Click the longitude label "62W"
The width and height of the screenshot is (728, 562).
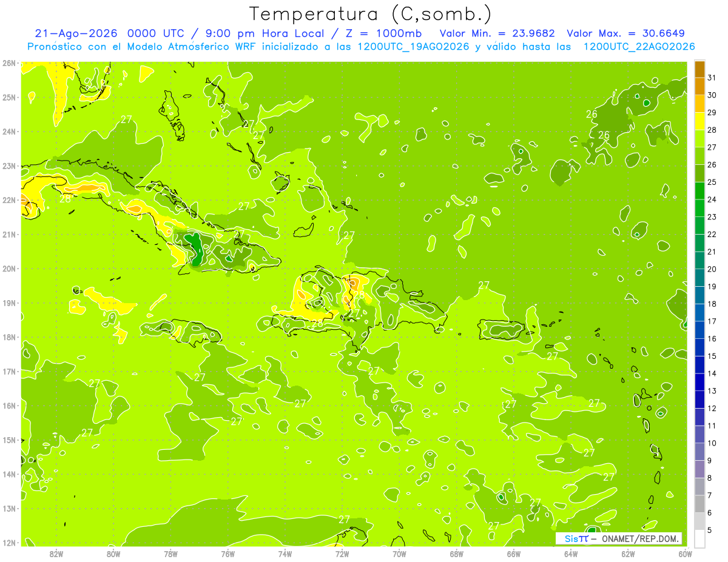tap(628, 554)
